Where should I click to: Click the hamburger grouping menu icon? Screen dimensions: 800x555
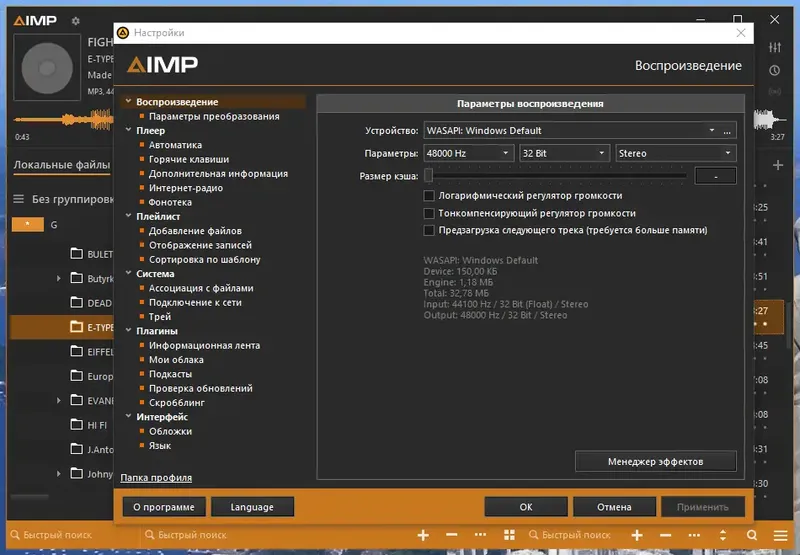(18, 199)
